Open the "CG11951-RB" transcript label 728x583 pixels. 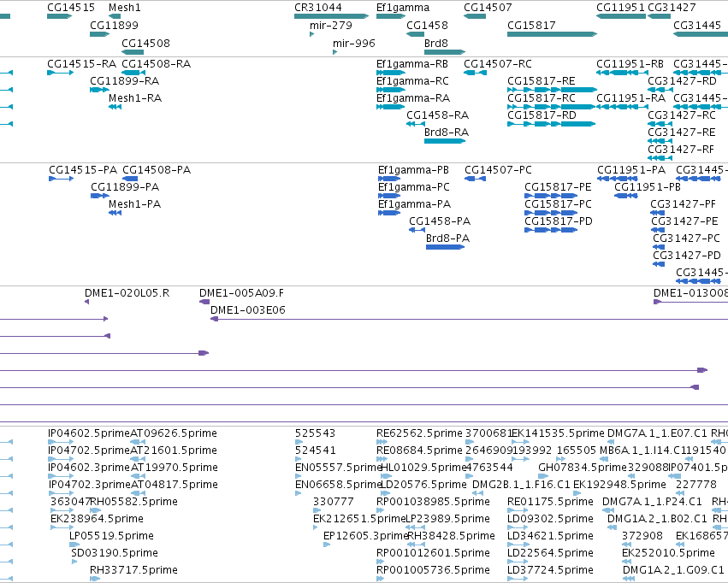(x=630, y=63)
